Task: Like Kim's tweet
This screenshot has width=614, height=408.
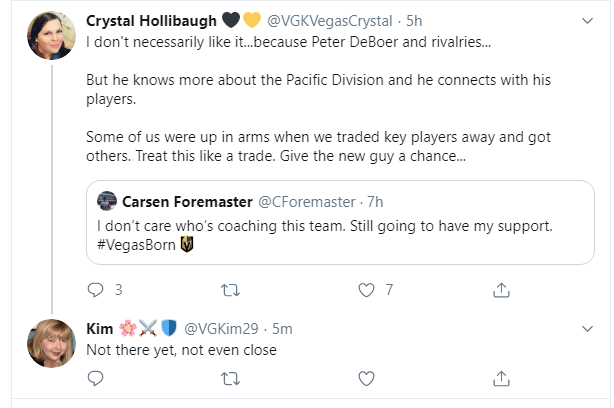Action: tap(366, 378)
